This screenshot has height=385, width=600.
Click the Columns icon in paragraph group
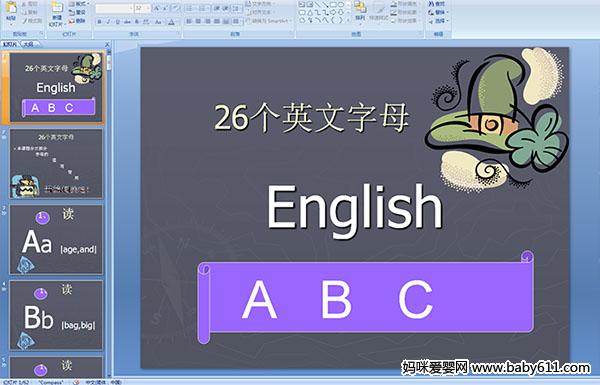click(x=236, y=21)
